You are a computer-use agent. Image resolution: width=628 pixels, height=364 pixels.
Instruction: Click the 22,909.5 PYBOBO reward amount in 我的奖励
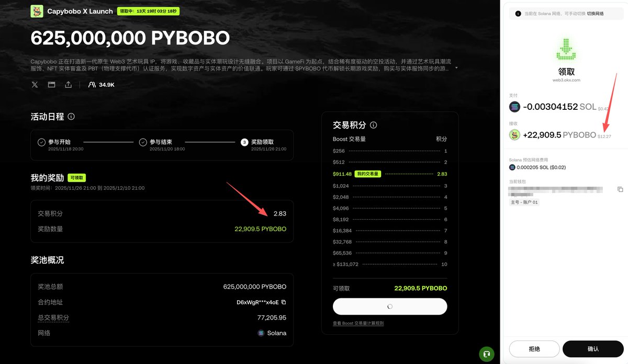point(261,229)
